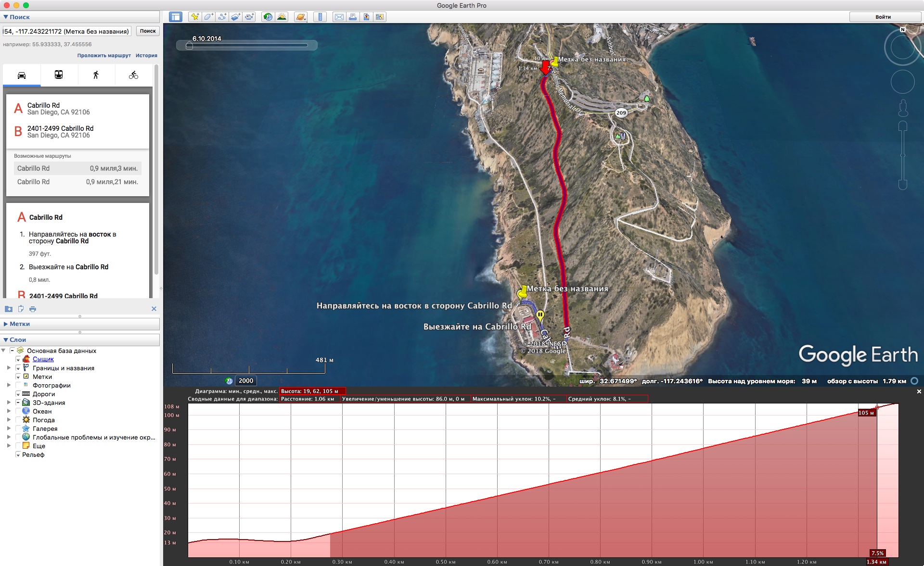924x566 pixels.
Task: Open the planet switcher dropdown
Action: coord(301,17)
